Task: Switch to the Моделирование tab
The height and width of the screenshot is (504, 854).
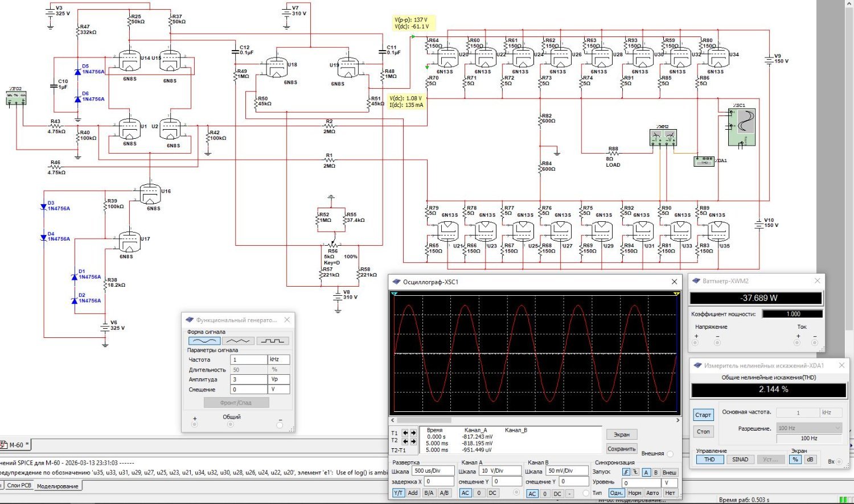Action: pos(58,486)
